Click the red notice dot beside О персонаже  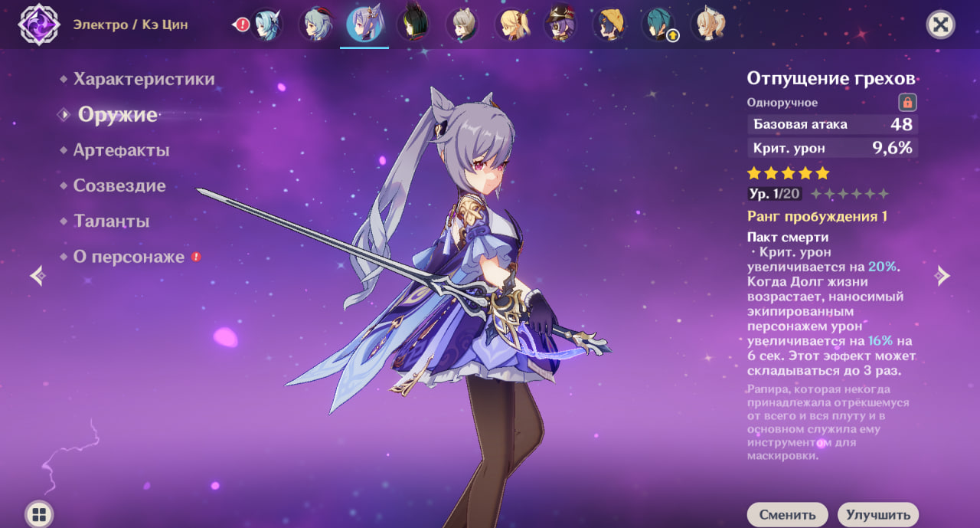[196, 257]
